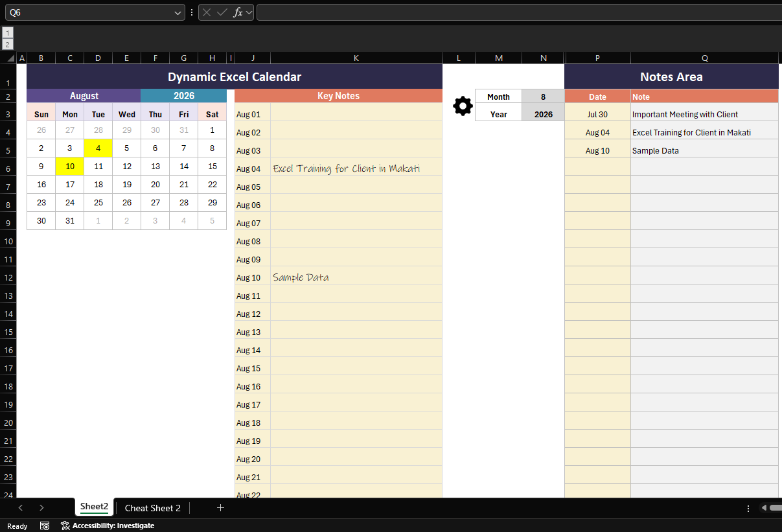Screen dimensions: 782x532
Task: Select Month label cell
Action: (499, 97)
